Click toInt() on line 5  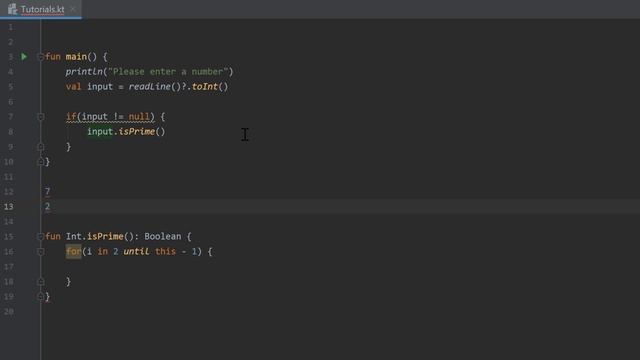click(210, 87)
